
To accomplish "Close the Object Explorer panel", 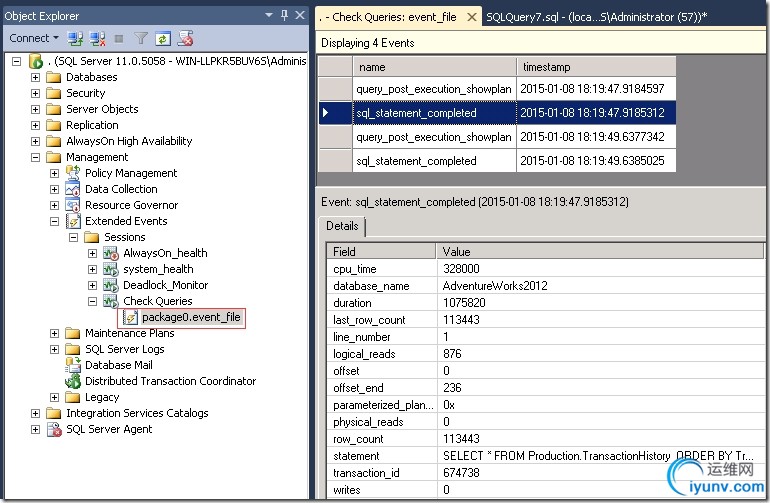I will pyautogui.click(x=300, y=15).
